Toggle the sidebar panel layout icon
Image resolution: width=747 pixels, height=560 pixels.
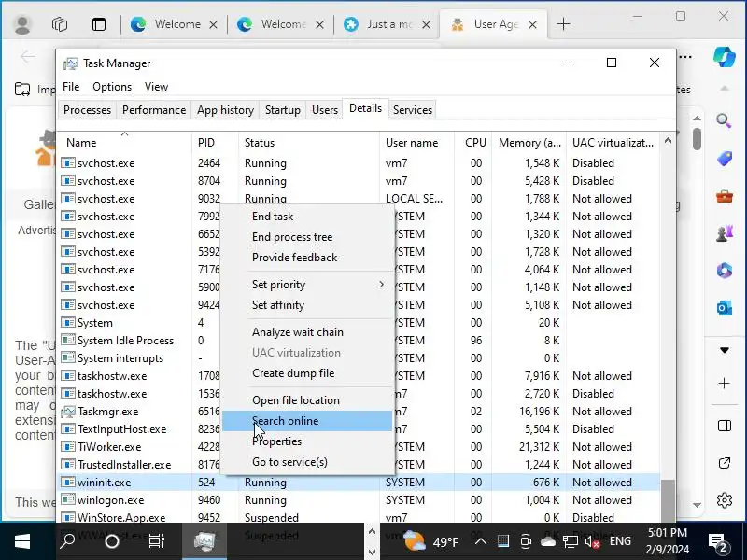pyautogui.click(x=725, y=426)
